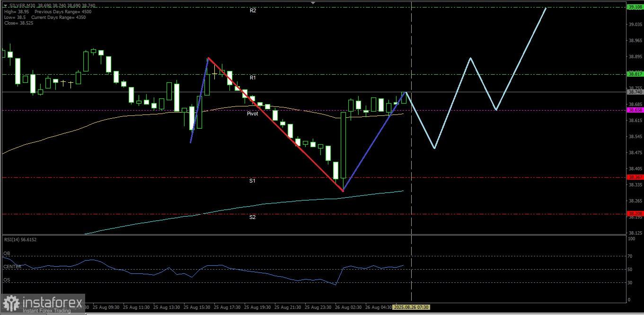Click the 26 Aug 02:30 time label
This screenshot has height=315, width=644.
[348, 307]
